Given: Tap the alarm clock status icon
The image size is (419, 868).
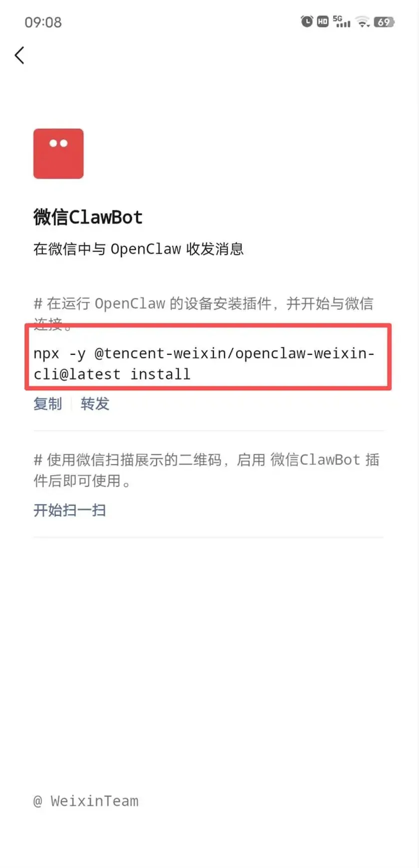Looking at the screenshot, I should click(x=307, y=21).
